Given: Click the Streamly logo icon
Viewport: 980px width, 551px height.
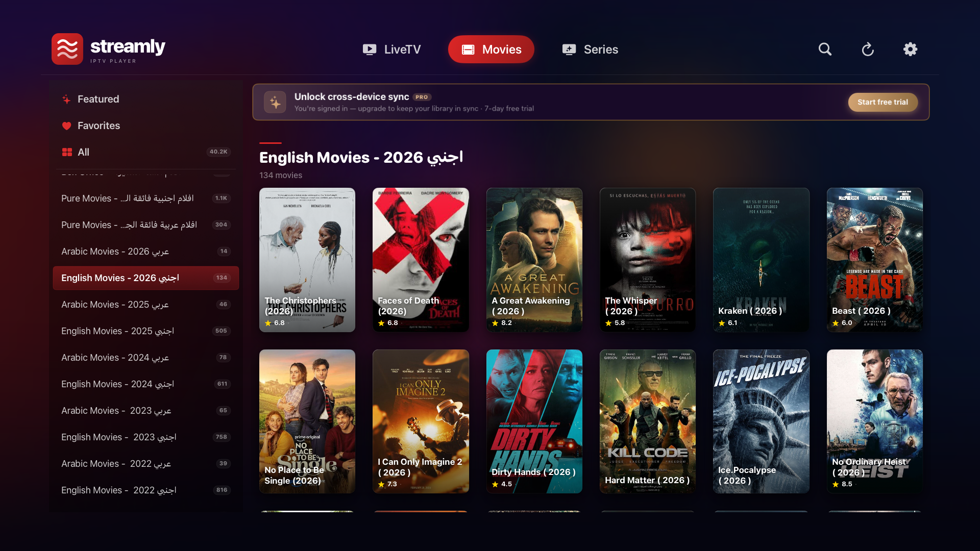Looking at the screenshot, I should (67, 49).
